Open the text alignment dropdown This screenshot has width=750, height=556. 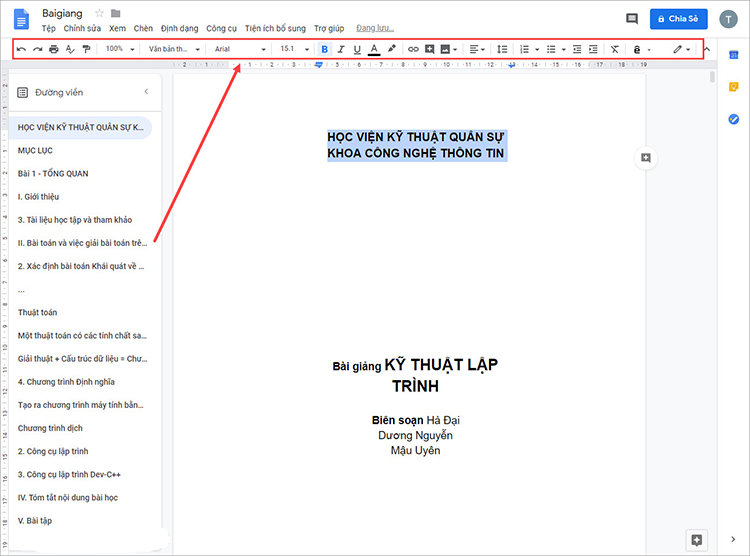[x=477, y=49]
